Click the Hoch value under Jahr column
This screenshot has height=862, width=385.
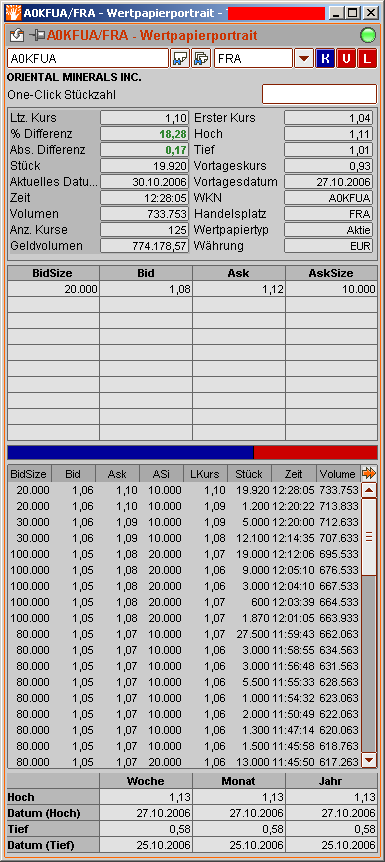click(x=332, y=797)
